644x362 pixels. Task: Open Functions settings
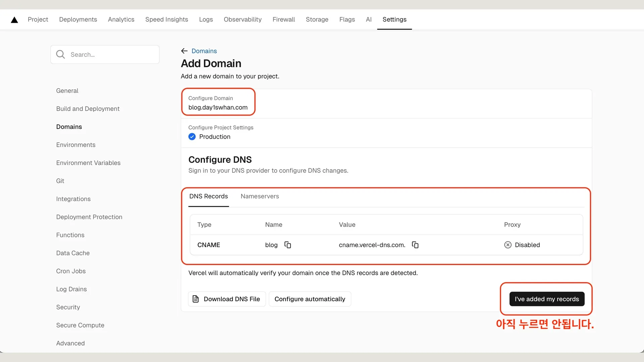(70, 235)
